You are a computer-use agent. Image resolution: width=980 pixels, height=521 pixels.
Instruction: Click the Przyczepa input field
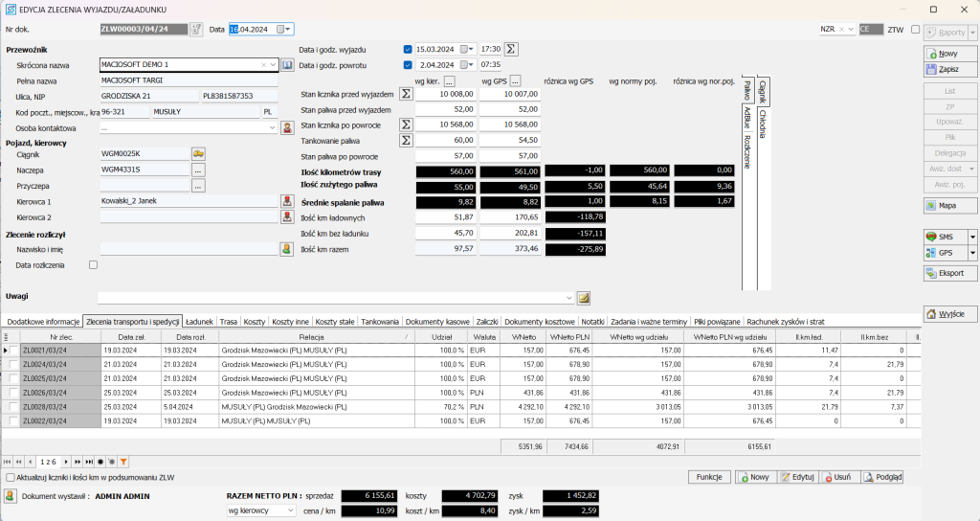pos(145,186)
